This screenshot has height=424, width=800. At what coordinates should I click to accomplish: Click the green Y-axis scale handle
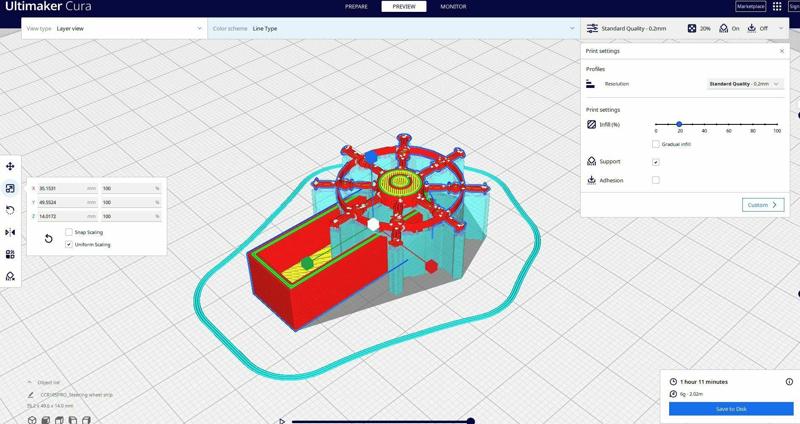307,263
